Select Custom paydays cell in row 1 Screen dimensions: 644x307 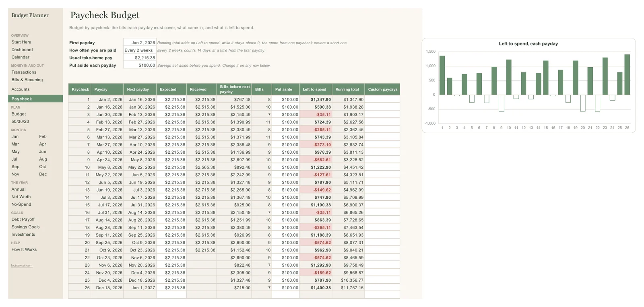point(382,99)
